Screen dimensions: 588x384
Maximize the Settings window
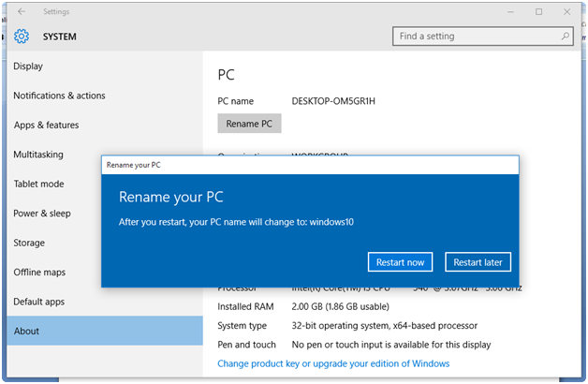pyautogui.click(x=539, y=11)
